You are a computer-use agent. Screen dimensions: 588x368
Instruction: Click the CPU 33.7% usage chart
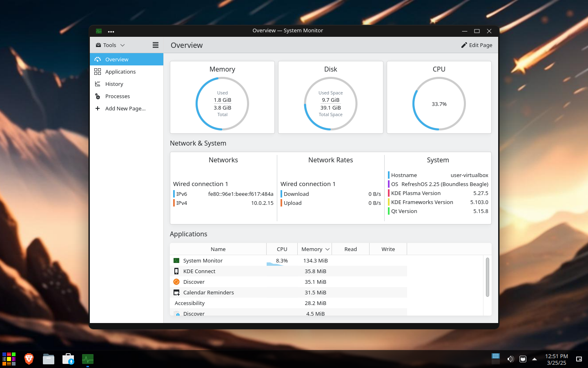pos(439,104)
